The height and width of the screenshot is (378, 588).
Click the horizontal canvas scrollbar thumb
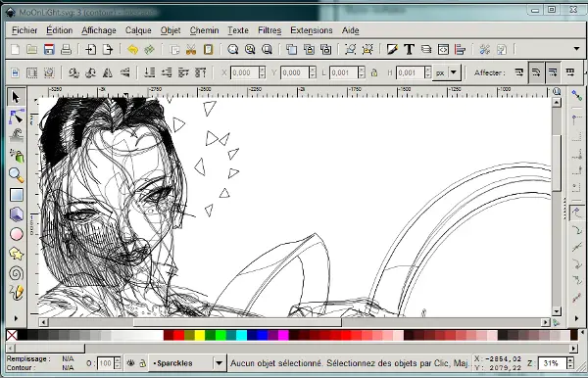click(237, 322)
